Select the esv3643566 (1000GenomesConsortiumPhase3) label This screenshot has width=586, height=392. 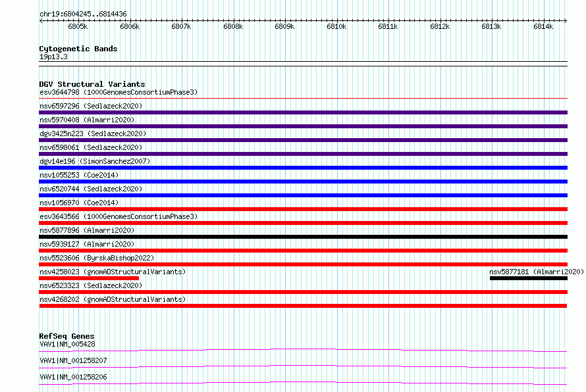tap(119, 216)
